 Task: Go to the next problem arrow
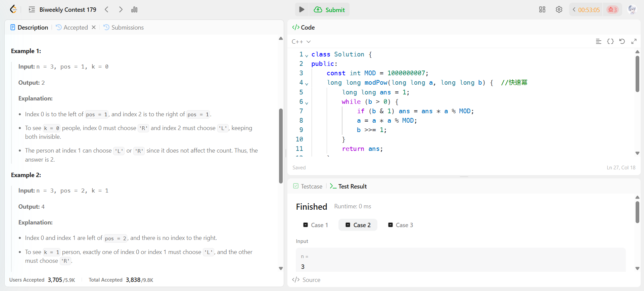click(121, 9)
